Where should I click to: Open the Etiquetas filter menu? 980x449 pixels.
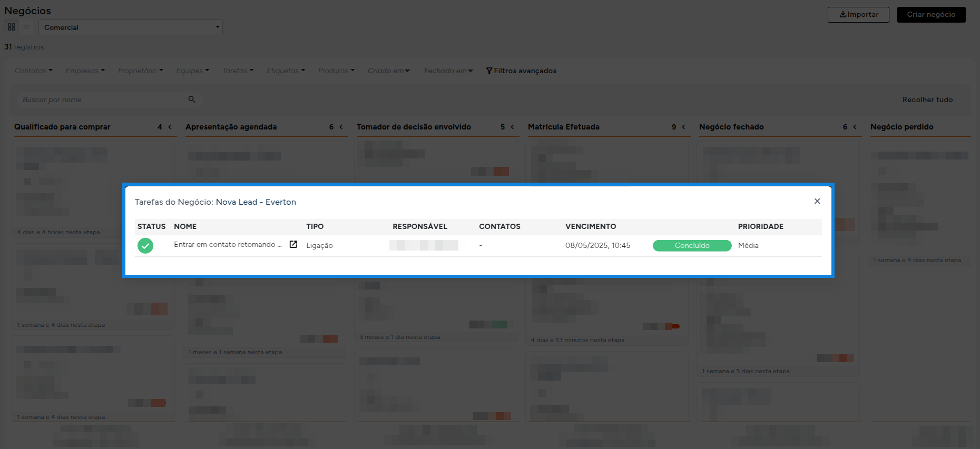click(x=286, y=71)
